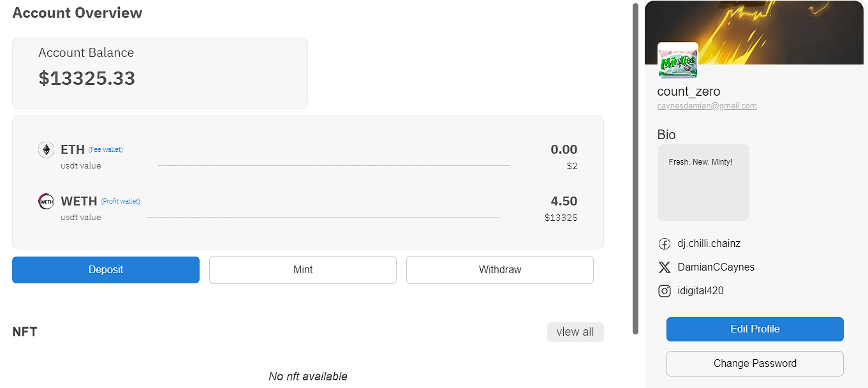Image resolution: width=868 pixels, height=388 pixels.
Task: Click the WETH token icon
Action: point(46,202)
